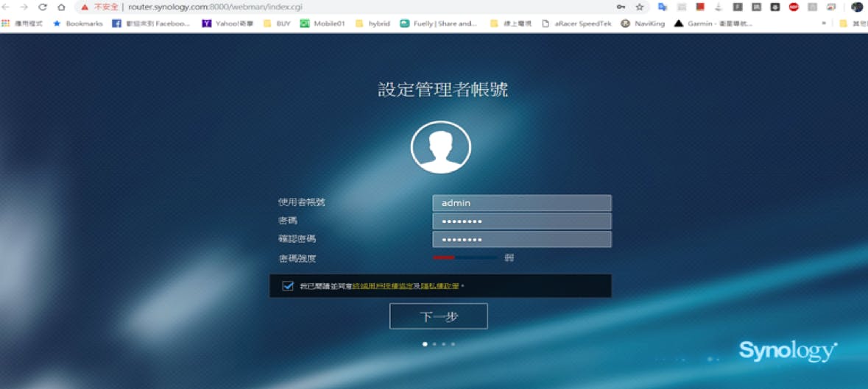Click the 確認密碼 confirm password field
868x389 pixels.
click(521, 239)
